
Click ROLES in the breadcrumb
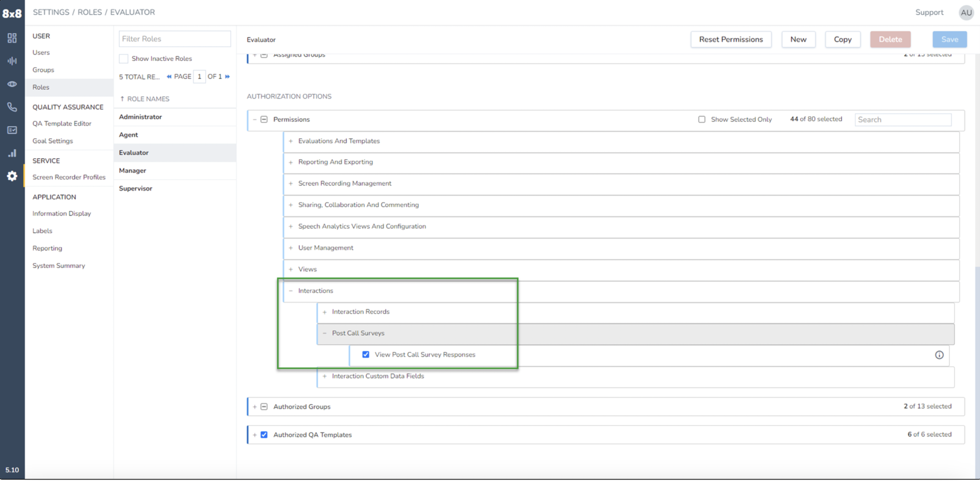coord(90,12)
